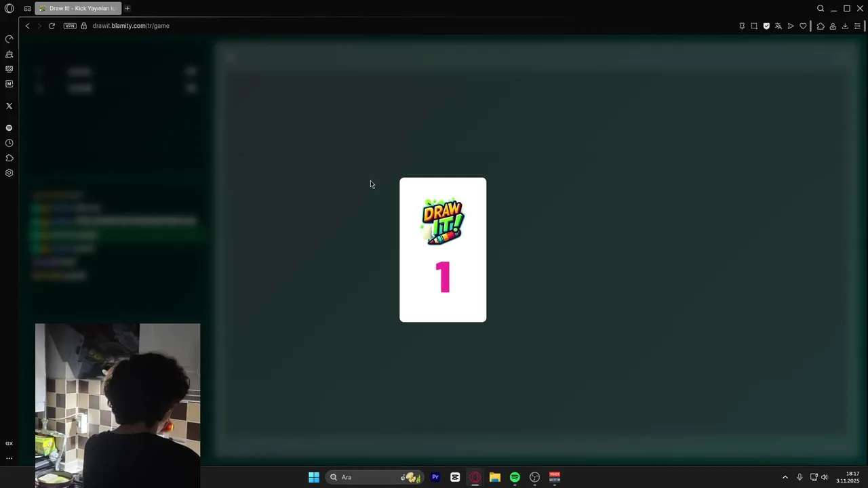The width and height of the screenshot is (868, 488).
Task: Bookmark the page with heart icon
Action: 803,26
